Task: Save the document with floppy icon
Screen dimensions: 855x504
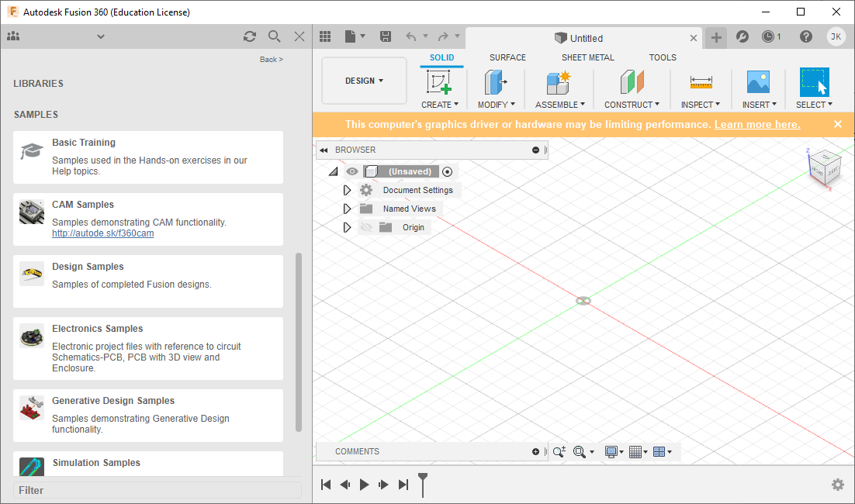Action: (386, 36)
